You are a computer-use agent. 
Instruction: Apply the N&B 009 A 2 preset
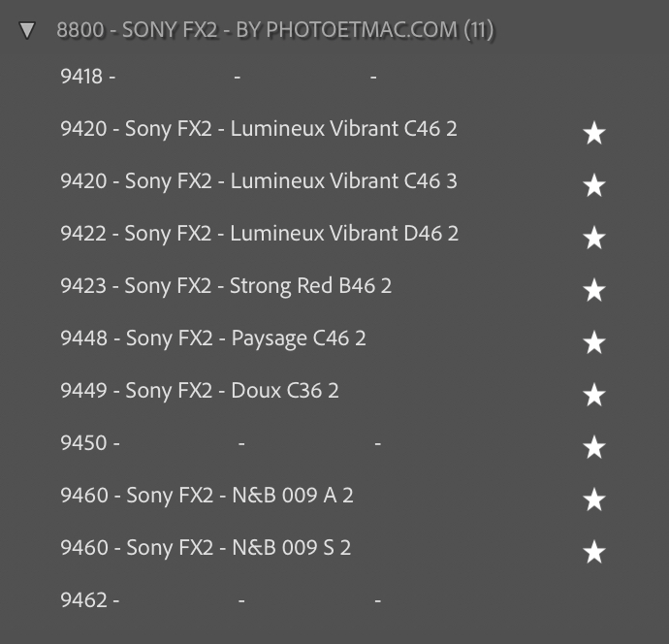click(207, 496)
